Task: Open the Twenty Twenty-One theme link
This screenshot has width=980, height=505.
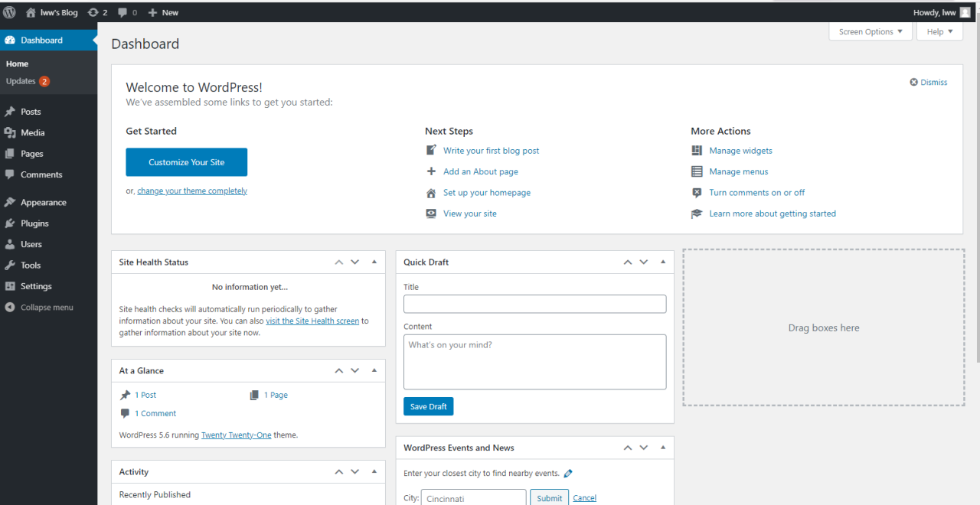Action: pyautogui.click(x=236, y=435)
